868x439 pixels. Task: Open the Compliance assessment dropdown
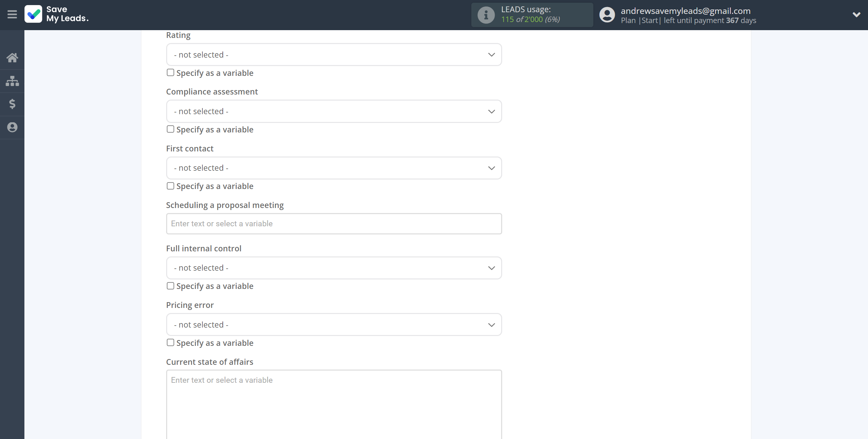(x=334, y=111)
